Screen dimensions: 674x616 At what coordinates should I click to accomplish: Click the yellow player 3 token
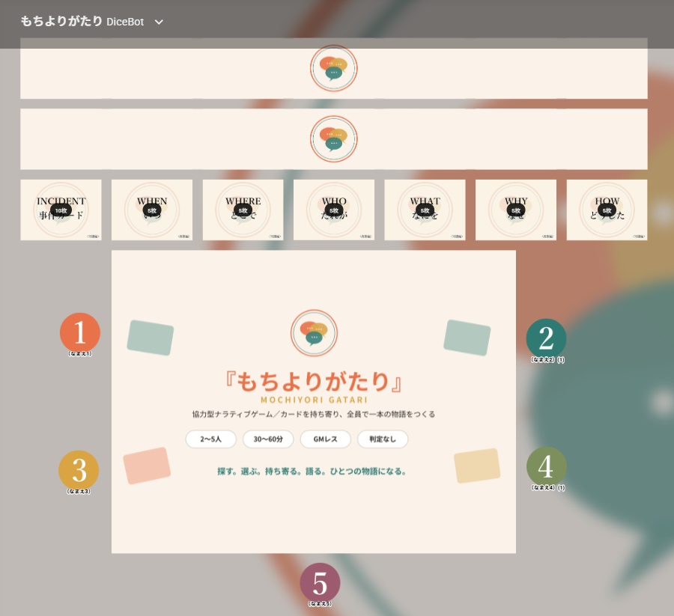point(79,470)
